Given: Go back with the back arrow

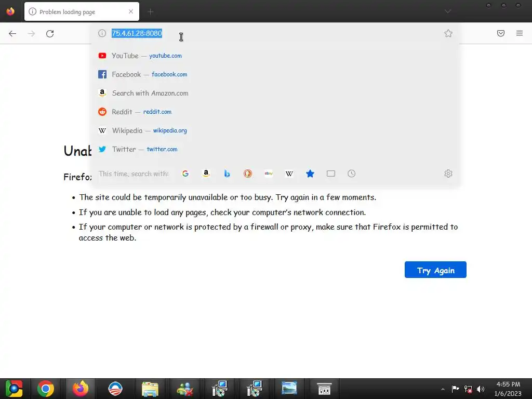Looking at the screenshot, I should (x=12, y=33).
